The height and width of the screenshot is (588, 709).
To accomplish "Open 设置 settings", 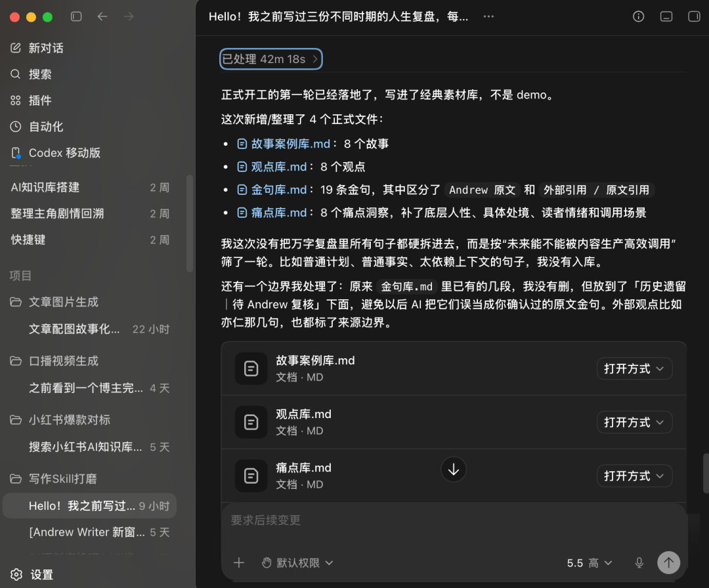I will click(33, 574).
